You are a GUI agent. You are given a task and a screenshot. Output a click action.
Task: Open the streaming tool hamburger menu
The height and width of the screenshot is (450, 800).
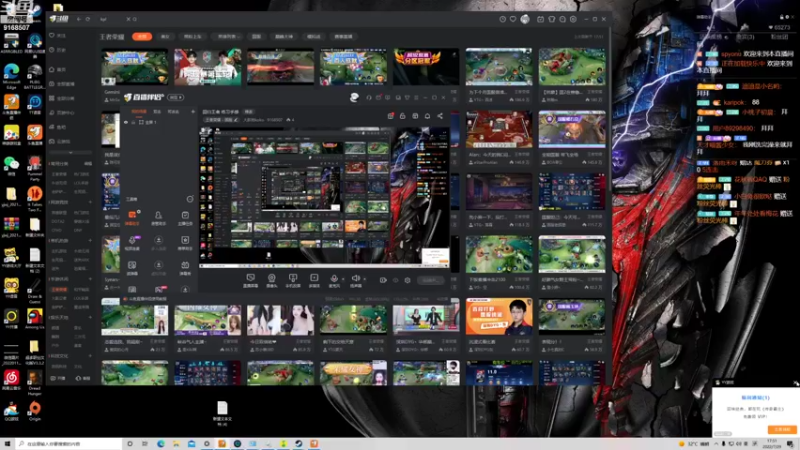(x=416, y=97)
